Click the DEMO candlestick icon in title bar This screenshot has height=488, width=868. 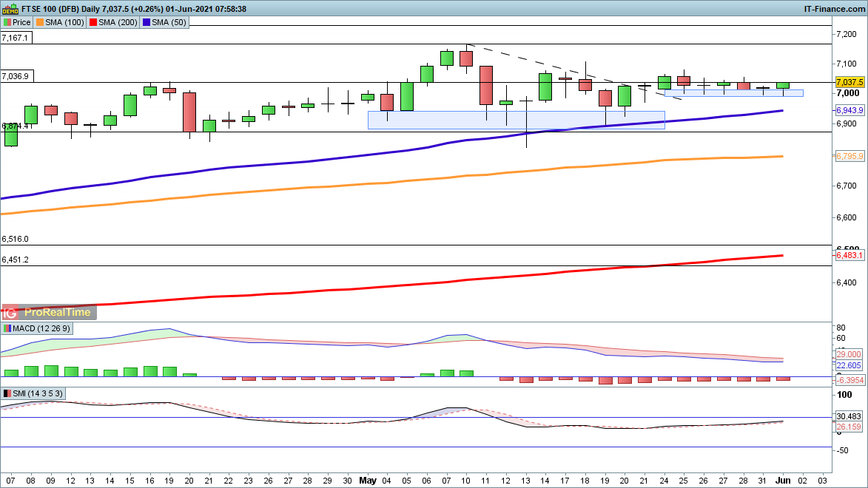coord(9,9)
